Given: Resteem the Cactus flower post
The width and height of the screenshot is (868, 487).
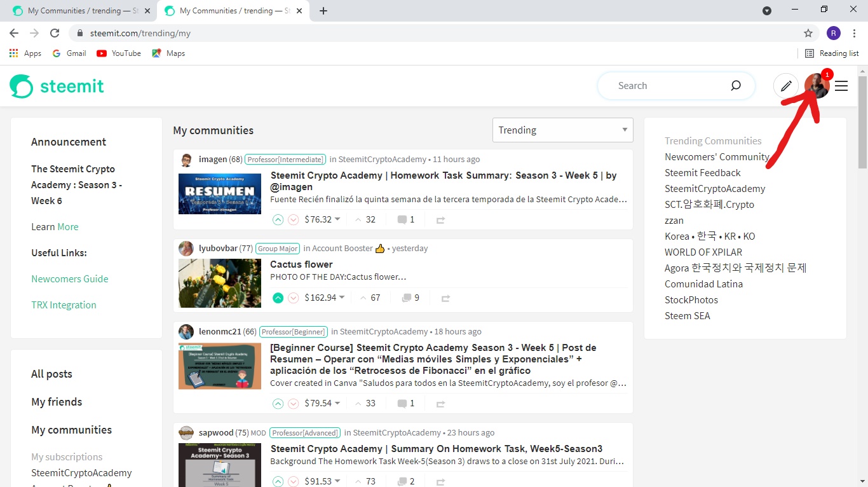Looking at the screenshot, I should (445, 298).
